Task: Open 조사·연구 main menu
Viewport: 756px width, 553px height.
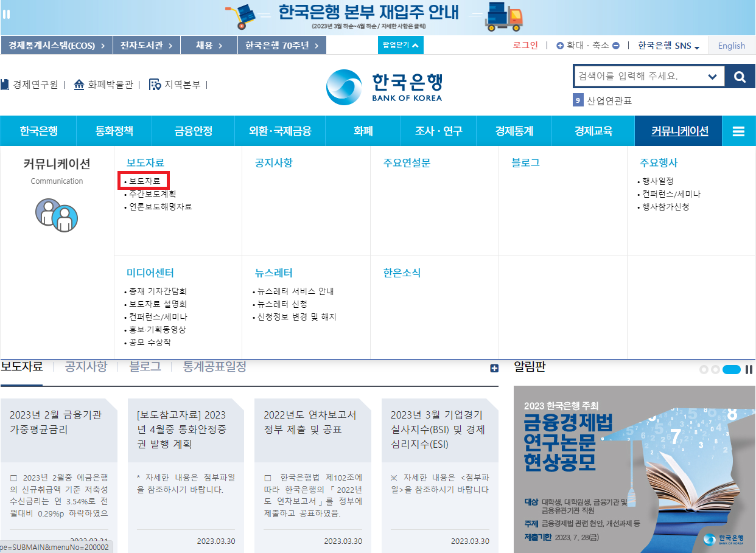Action: (438, 131)
